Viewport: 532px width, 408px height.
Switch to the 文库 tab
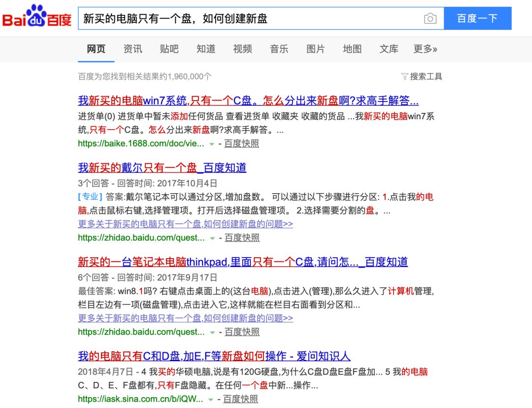coord(389,49)
